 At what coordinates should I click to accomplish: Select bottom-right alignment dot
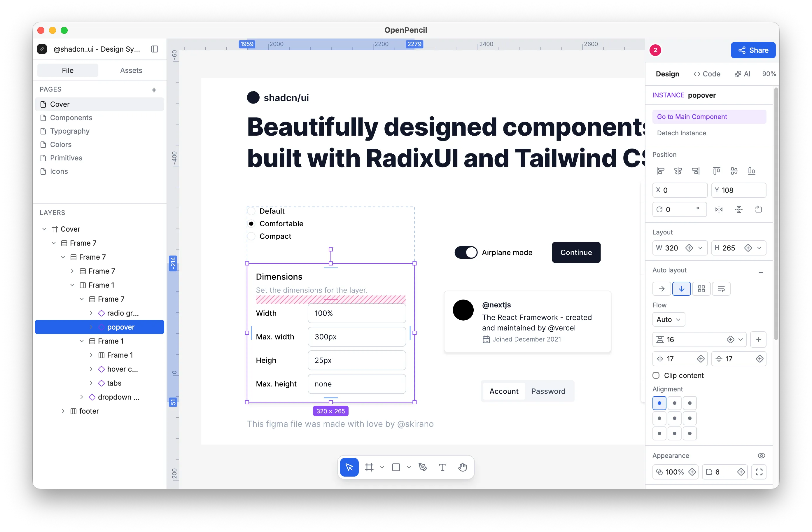689,433
